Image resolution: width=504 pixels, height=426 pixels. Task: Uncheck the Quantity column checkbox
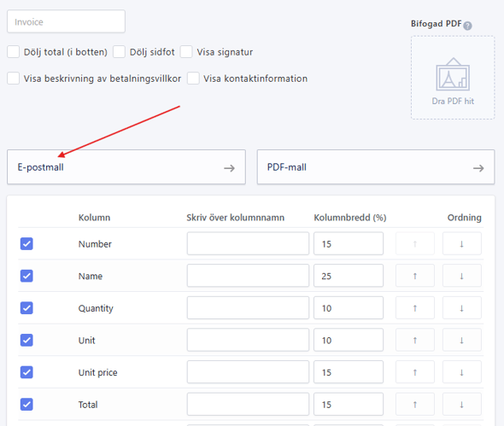tap(26, 308)
